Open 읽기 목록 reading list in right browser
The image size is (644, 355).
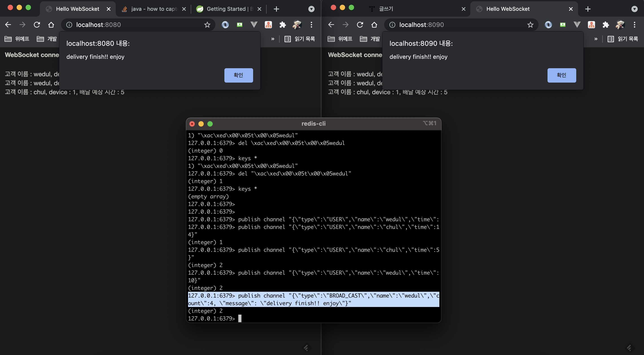[x=623, y=39]
